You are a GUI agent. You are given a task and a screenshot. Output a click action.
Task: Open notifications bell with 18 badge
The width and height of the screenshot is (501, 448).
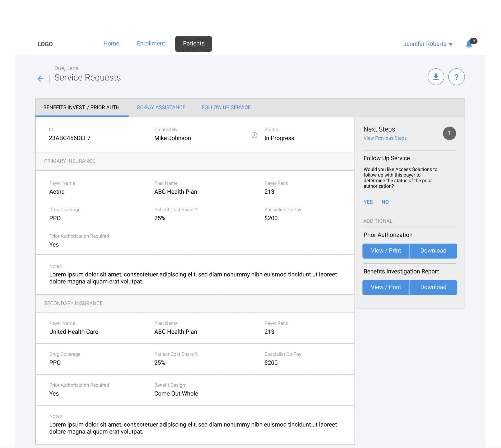[x=469, y=44]
